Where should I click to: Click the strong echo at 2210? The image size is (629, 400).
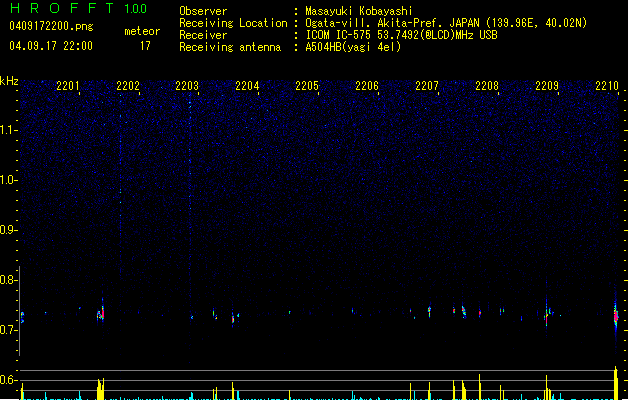[x=616, y=315]
